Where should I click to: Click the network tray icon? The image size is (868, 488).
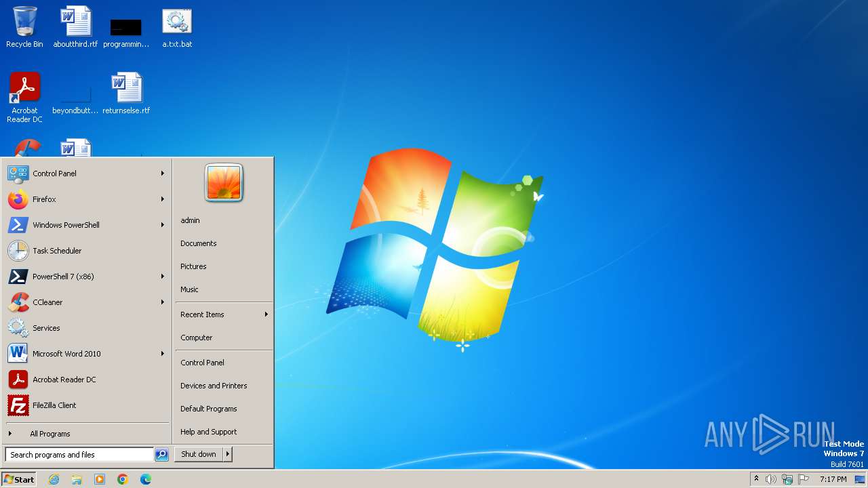point(787,479)
